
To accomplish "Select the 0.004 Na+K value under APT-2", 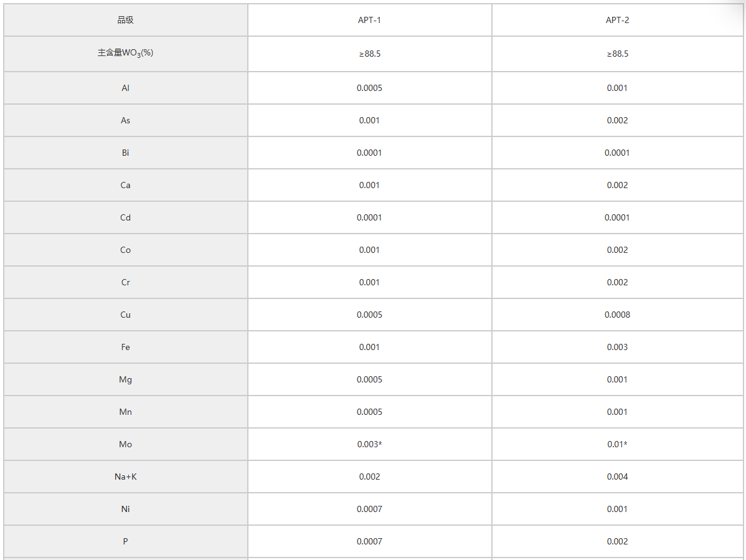I will [x=617, y=477].
